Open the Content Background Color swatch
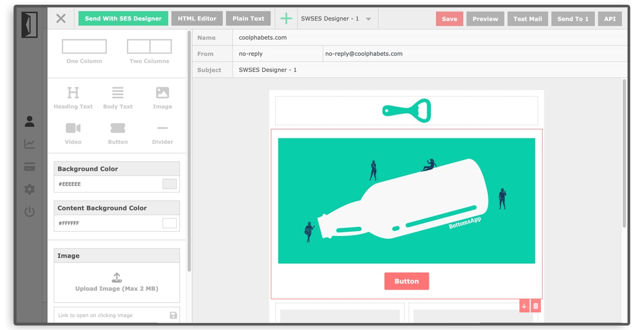Image resolution: width=644 pixels, height=330 pixels. (170, 223)
